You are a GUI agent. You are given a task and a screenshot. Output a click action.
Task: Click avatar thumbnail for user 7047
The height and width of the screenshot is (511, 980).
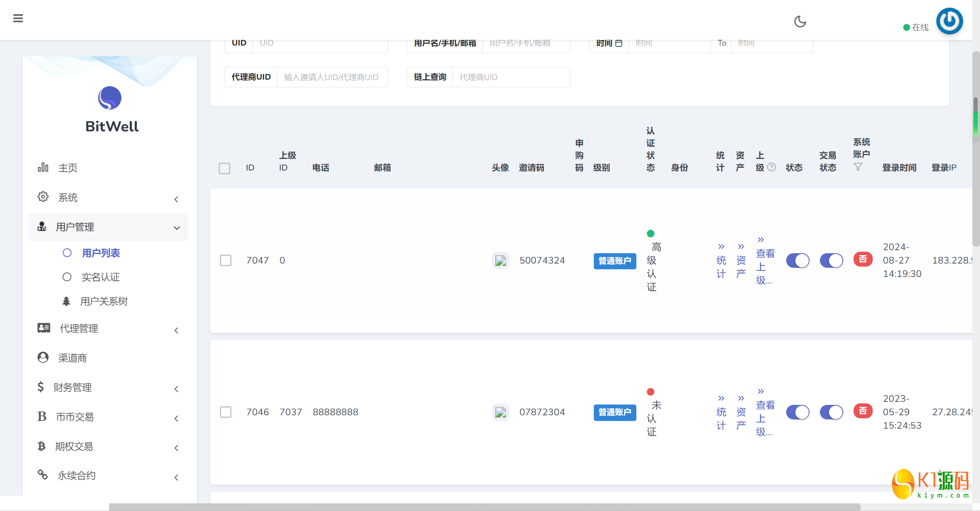coord(500,260)
